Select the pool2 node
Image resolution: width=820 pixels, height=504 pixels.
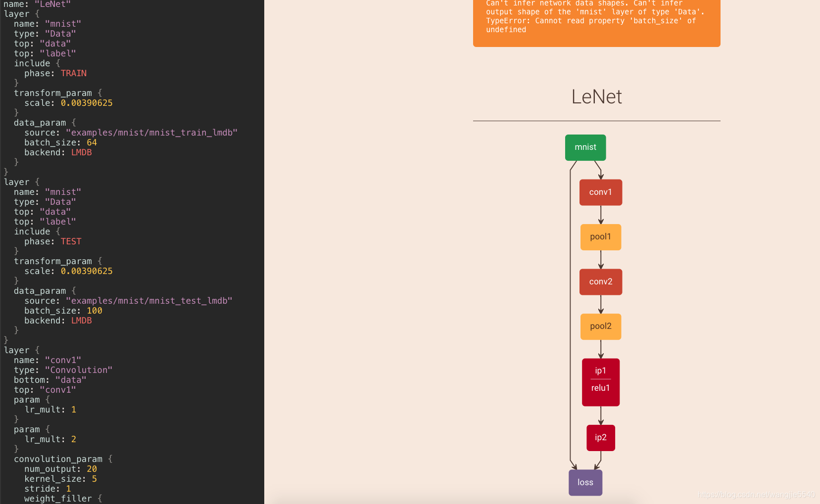pos(601,326)
